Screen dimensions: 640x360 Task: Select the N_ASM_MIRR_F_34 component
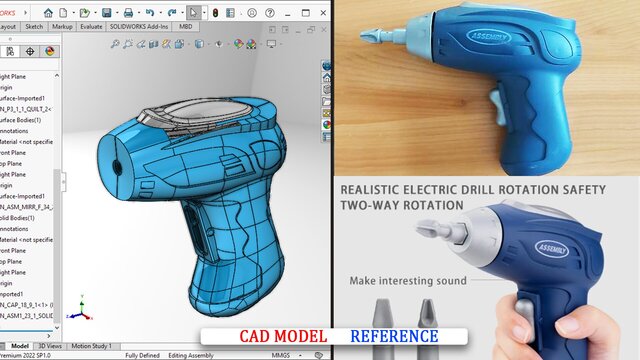(27, 207)
